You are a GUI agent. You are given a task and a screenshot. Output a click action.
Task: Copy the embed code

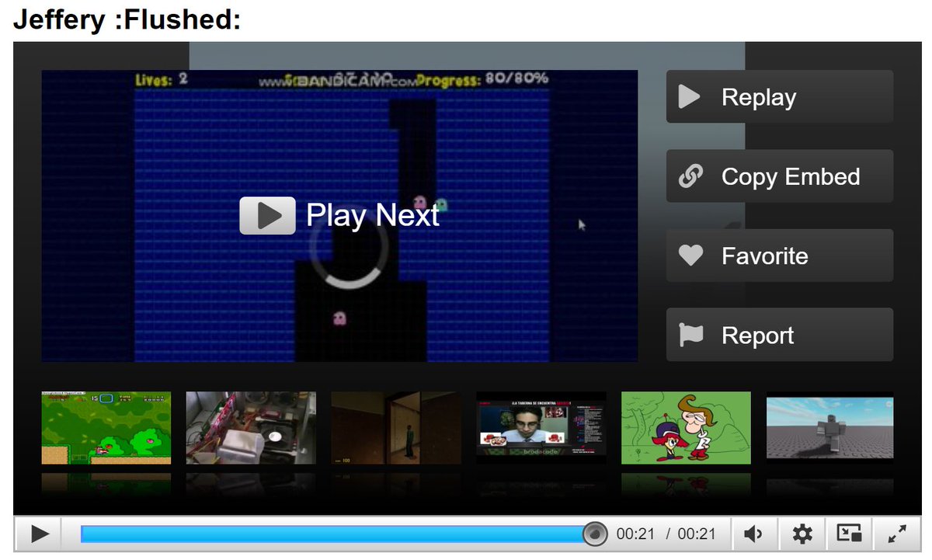[780, 176]
